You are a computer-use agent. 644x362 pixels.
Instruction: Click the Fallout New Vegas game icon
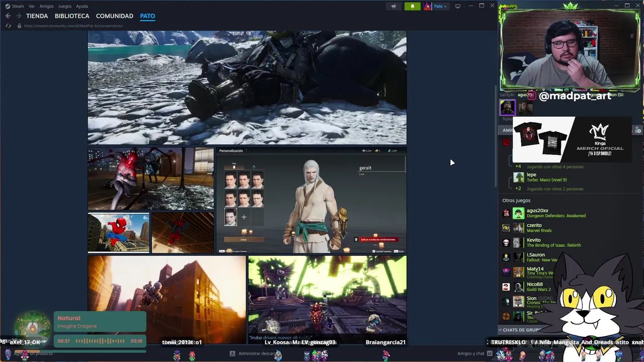(x=506, y=257)
